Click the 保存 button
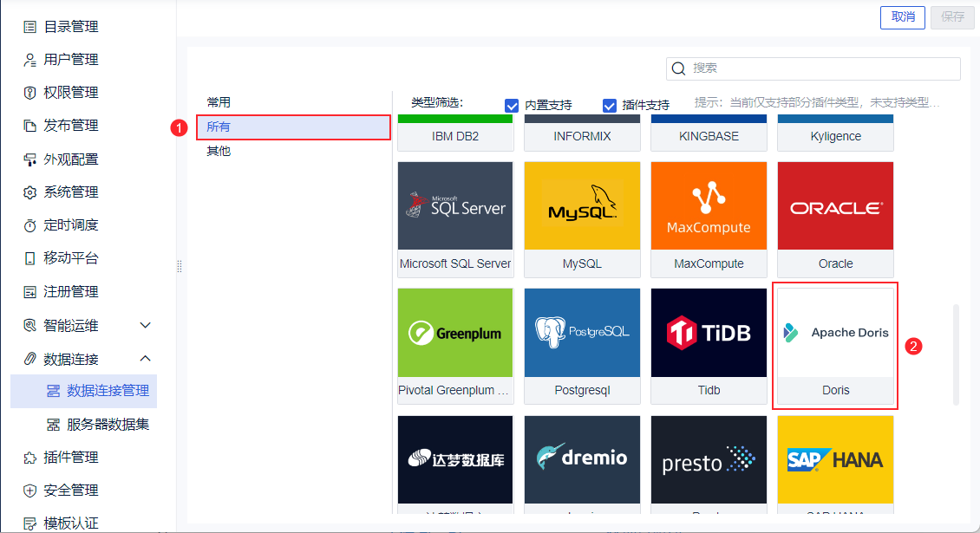 pos(952,16)
